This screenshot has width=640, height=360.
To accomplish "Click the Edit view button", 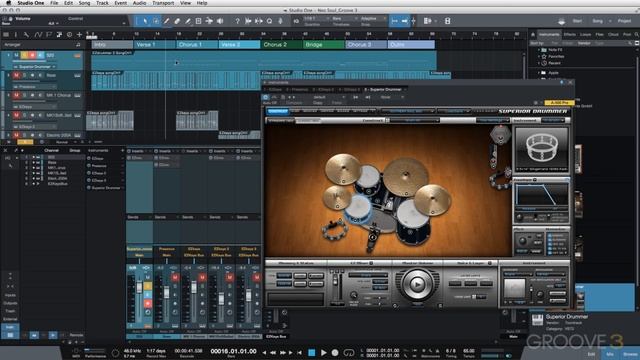I will (x=591, y=354).
